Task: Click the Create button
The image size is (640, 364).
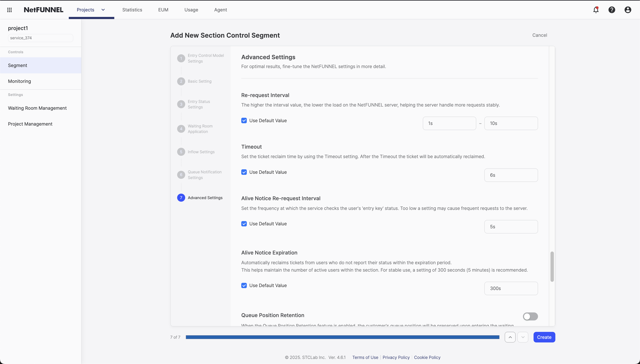Action: click(x=544, y=337)
